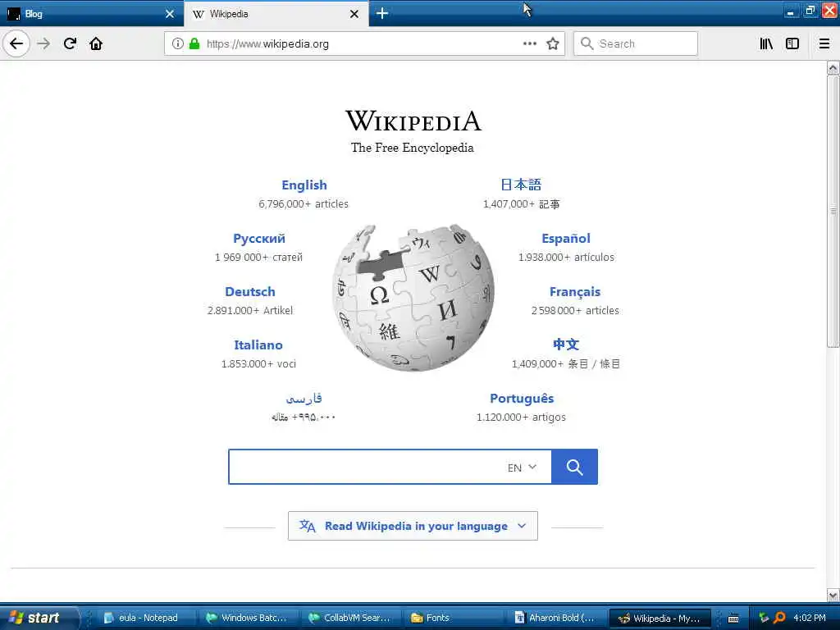The height and width of the screenshot is (630, 840).
Task: Select Wikipedia - My taskbar item
Action: [x=660, y=619]
